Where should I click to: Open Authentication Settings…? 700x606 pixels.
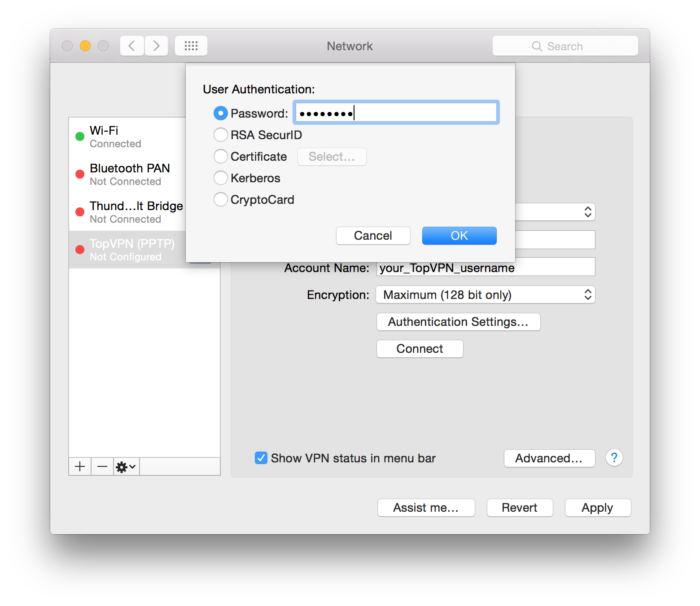(x=458, y=322)
